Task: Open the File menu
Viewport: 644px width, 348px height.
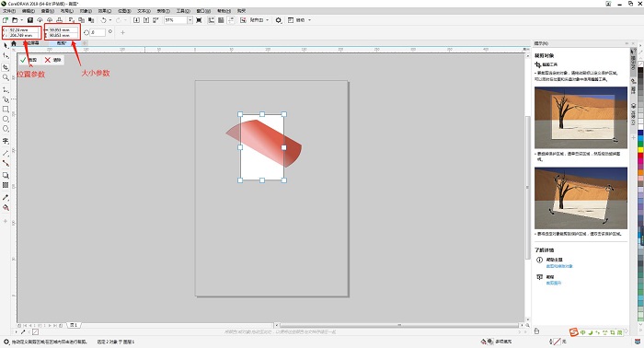Action: (9, 11)
